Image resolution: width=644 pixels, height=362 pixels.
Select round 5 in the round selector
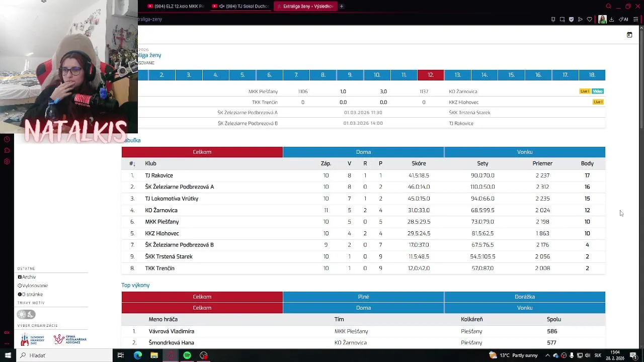point(242,75)
